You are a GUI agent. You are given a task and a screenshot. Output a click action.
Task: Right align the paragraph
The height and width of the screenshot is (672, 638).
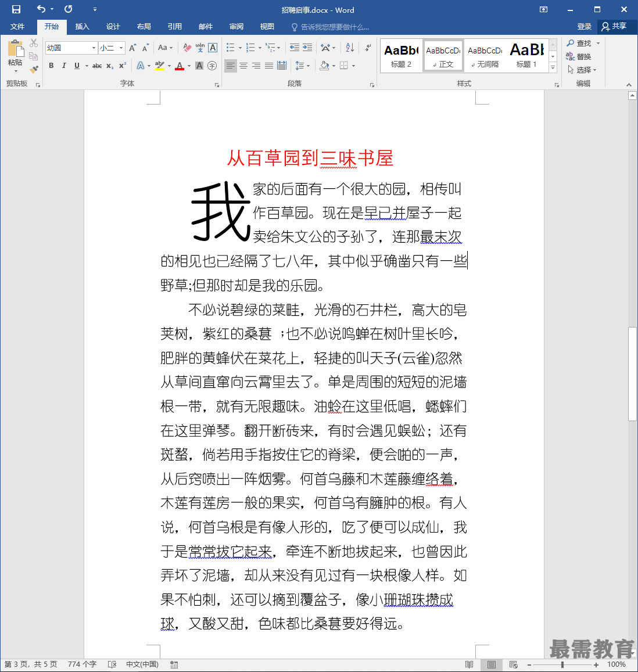click(256, 66)
